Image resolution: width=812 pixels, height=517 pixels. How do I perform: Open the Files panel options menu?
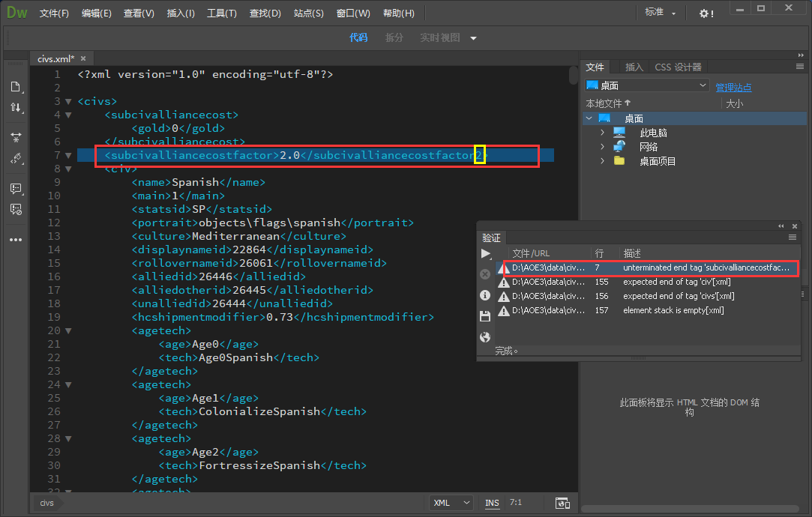click(800, 67)
